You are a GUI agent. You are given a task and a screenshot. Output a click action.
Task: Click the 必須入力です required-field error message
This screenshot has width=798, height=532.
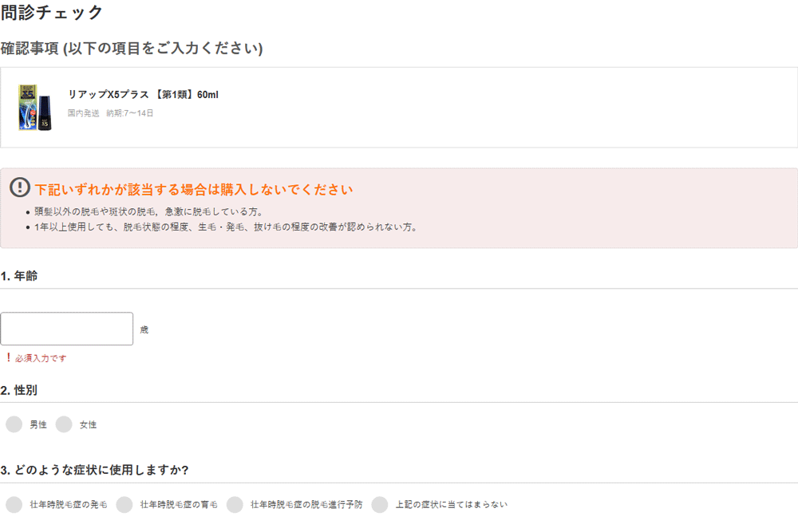tap(37, 358)
